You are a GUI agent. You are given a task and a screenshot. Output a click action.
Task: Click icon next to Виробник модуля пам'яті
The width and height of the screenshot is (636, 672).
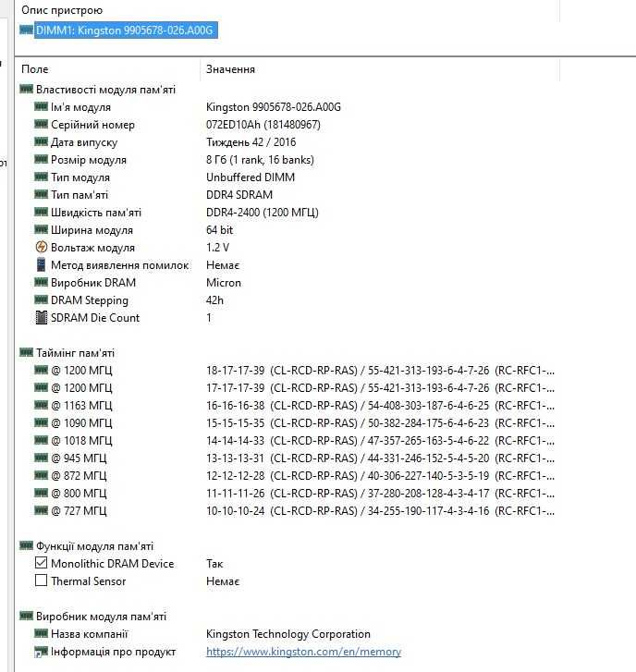(27, 616)
